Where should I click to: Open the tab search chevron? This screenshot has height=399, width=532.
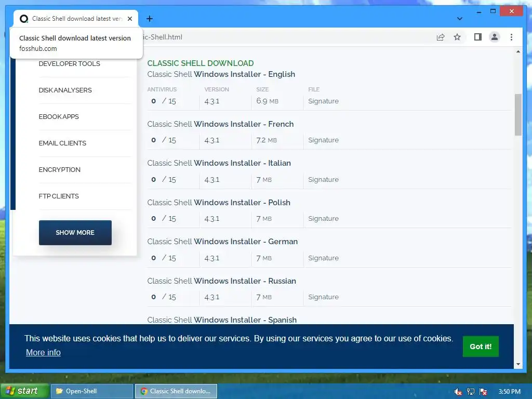[459, 19]
